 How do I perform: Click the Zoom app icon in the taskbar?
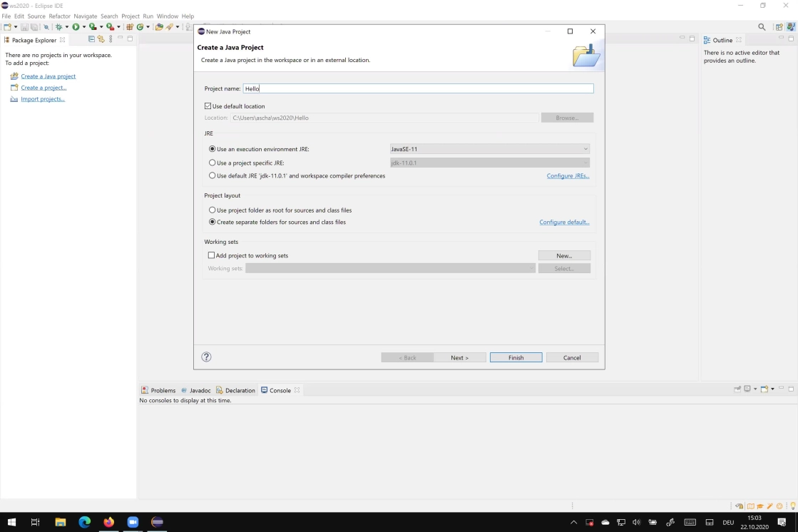point(133,522)
